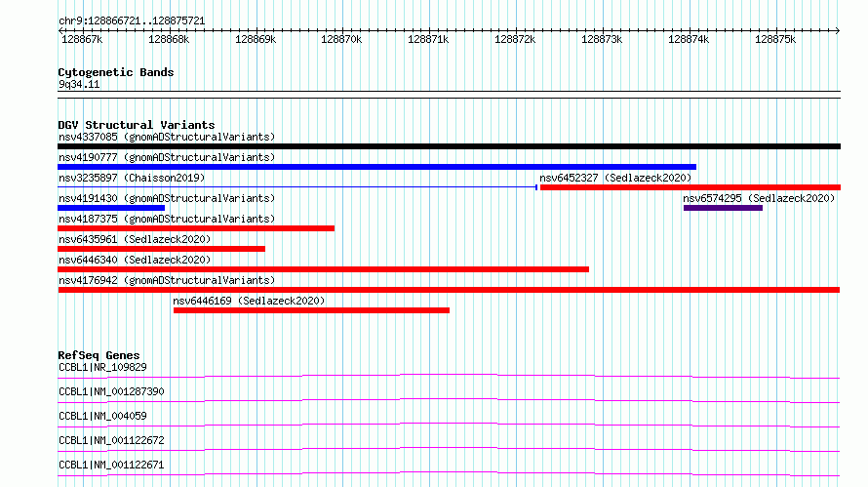Select the red nsv6435961 variant bar
868x487 pixels.
point(161,249)
